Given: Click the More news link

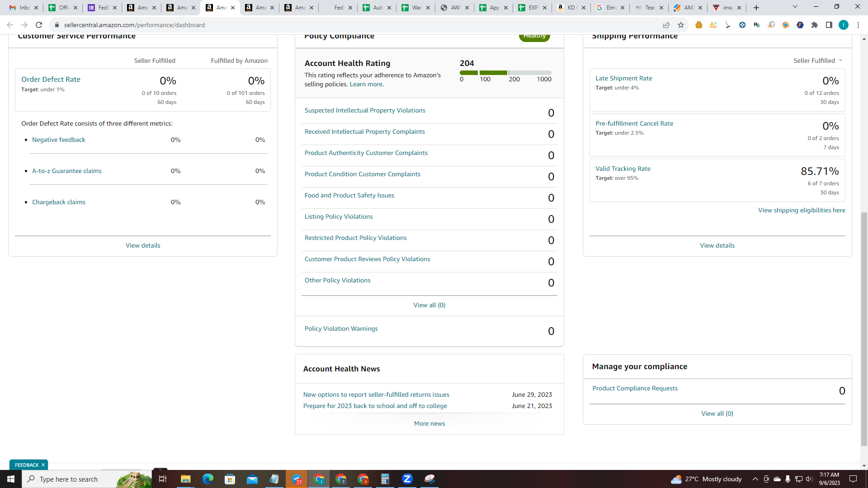Looking at the screenshot, I should coord(429,424).
